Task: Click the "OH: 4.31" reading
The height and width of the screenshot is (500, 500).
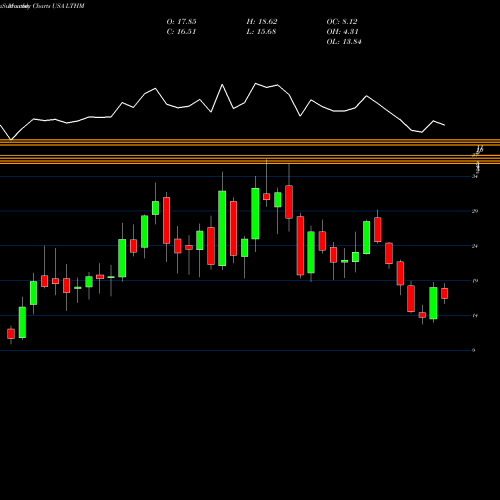Action: 342,32
